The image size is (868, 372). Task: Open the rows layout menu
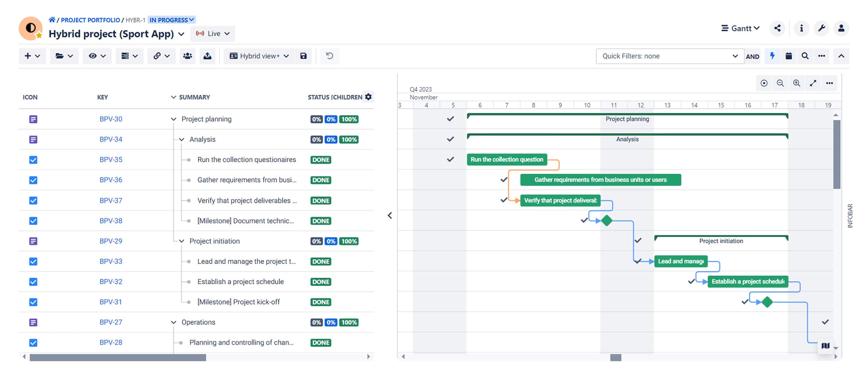[129, 56]
